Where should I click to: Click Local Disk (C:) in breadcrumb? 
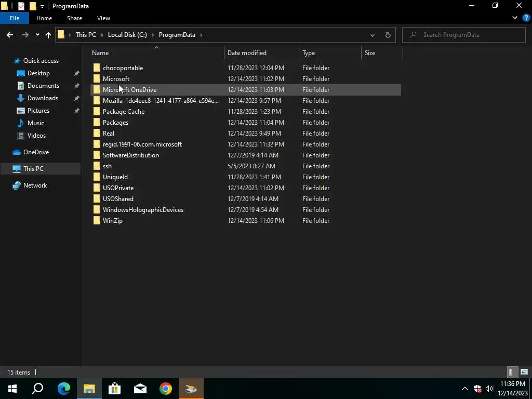(127, 35)
